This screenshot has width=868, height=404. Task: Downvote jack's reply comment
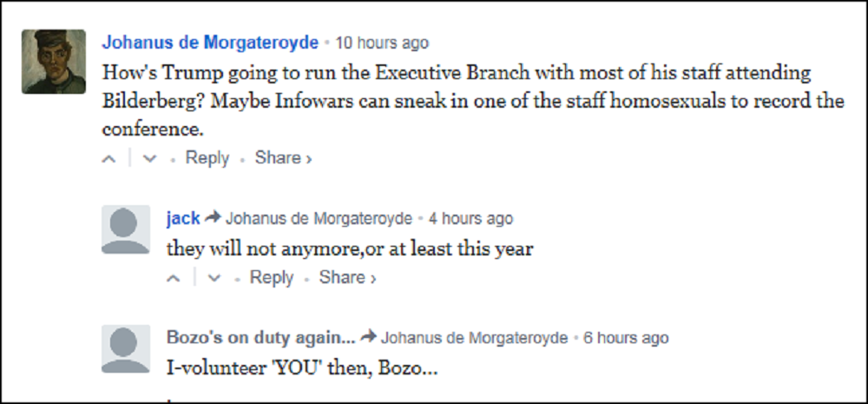pos(214,278)
